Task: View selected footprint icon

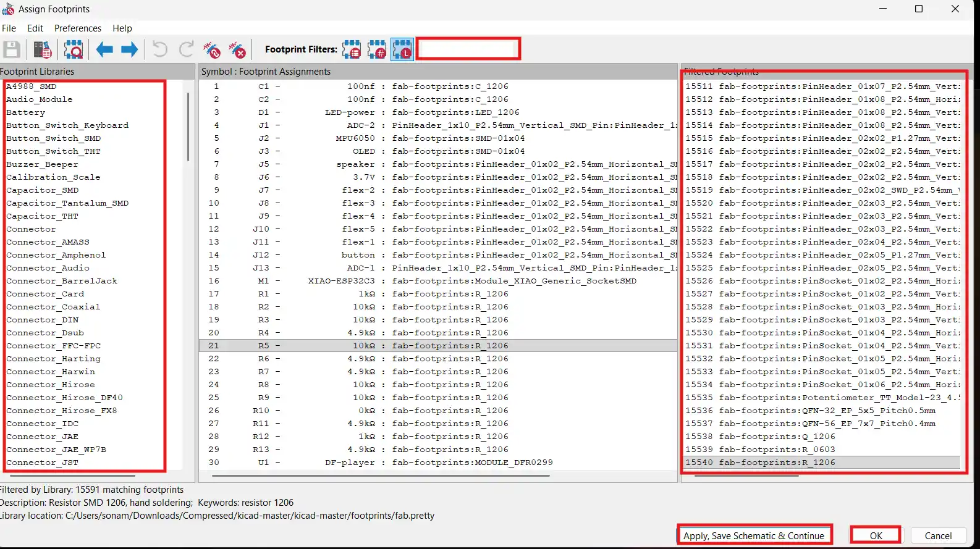Action: (74, 49)
